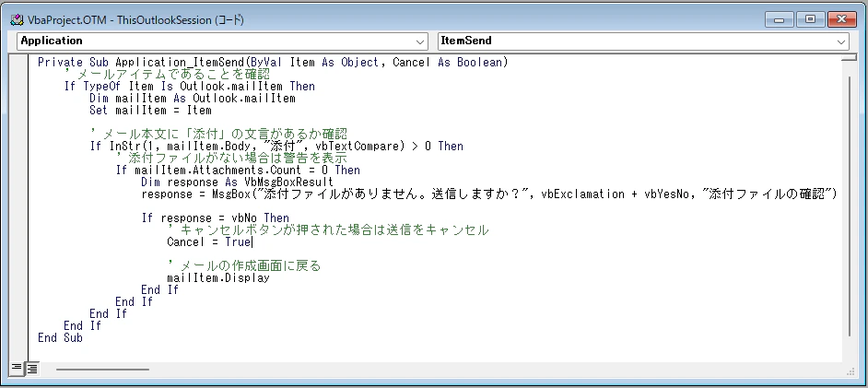Click the window title 'VbaProject.OTM - ThisOutlookSession'

click(135, 20)
